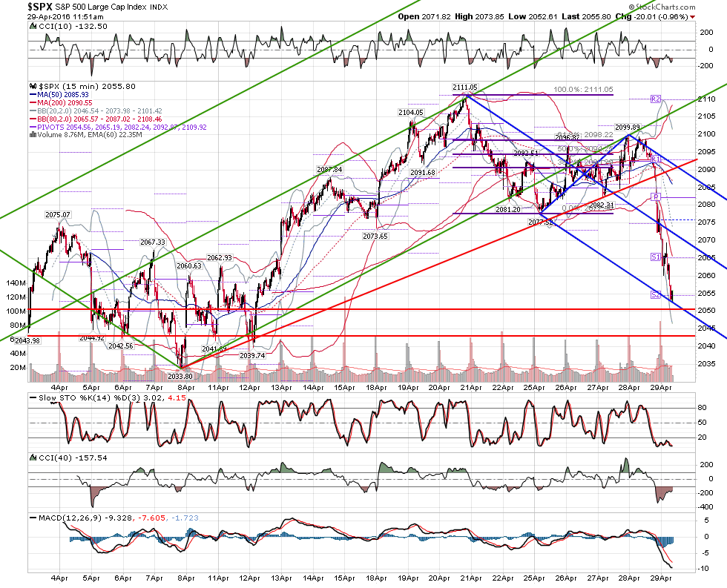Click the 2067.33 price label
The image size is (727, 588).
[153, 242]
